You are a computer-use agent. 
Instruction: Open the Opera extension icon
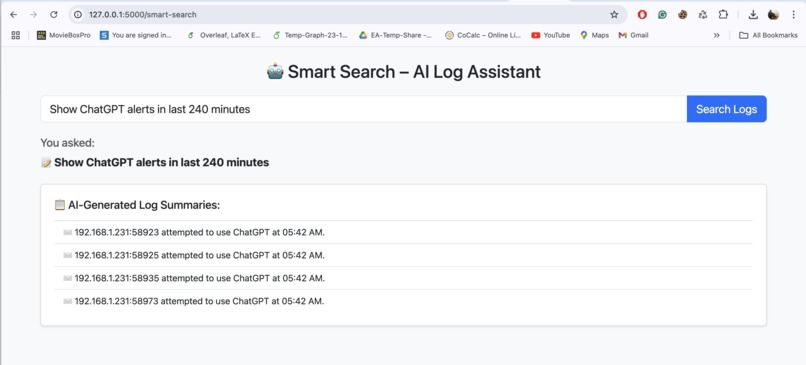pyautogui.click(x=642, y=15)
